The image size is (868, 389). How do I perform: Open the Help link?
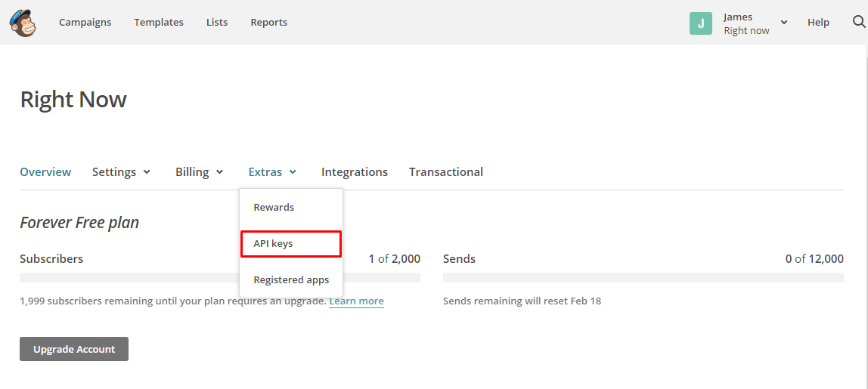tap(818, 23)
